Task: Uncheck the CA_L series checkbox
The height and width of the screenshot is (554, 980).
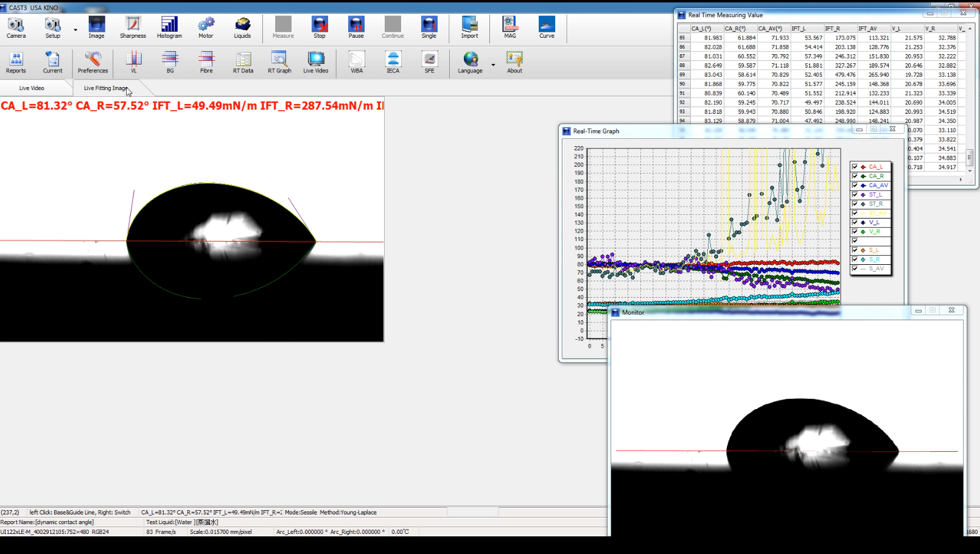Action: pyautogui.click(x=855, y=167)
